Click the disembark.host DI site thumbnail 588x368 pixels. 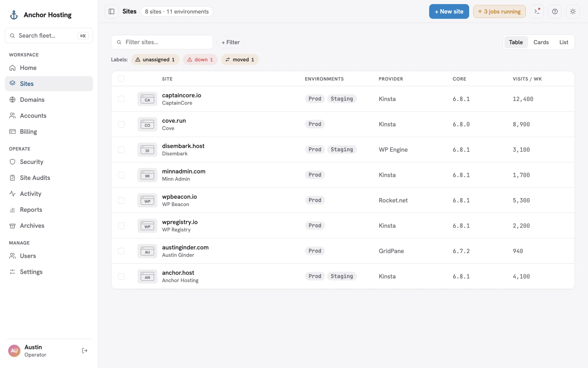pyautogui.click(x=147, y=150)
